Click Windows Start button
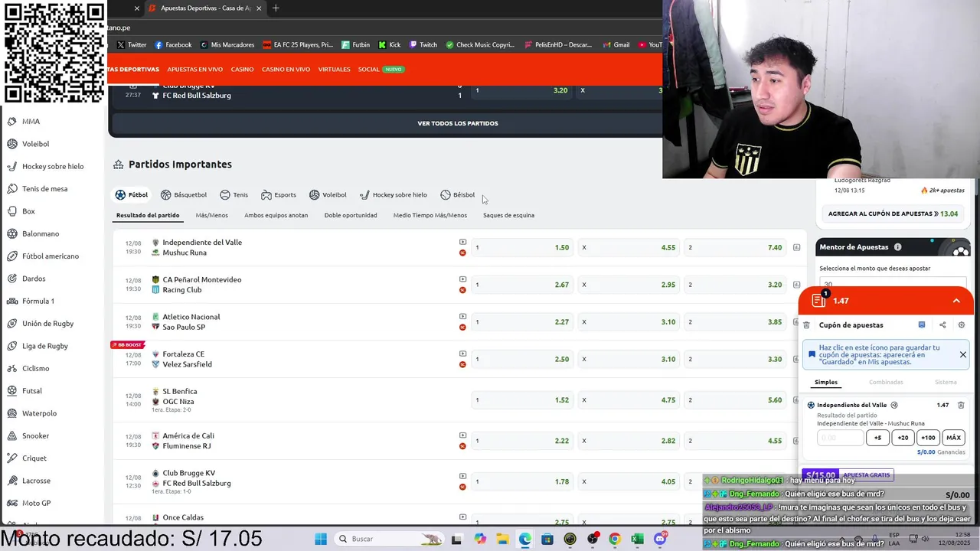This screenshot has height=551, width=980. (320, 539)
